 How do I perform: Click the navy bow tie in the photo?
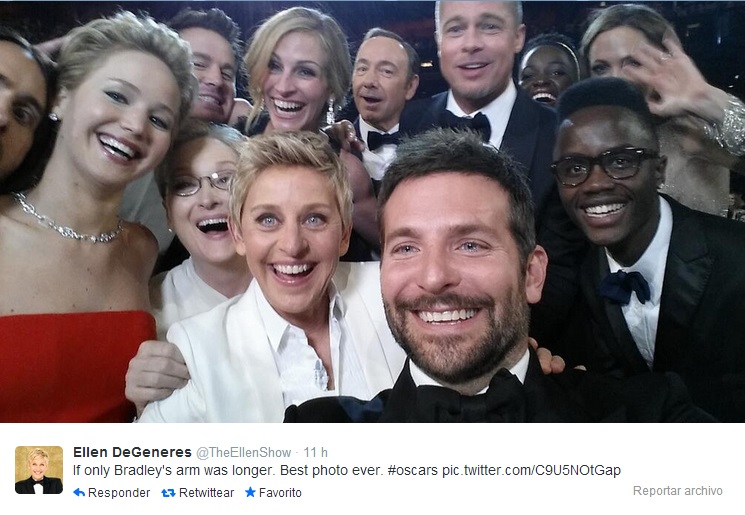click(624, 287)
